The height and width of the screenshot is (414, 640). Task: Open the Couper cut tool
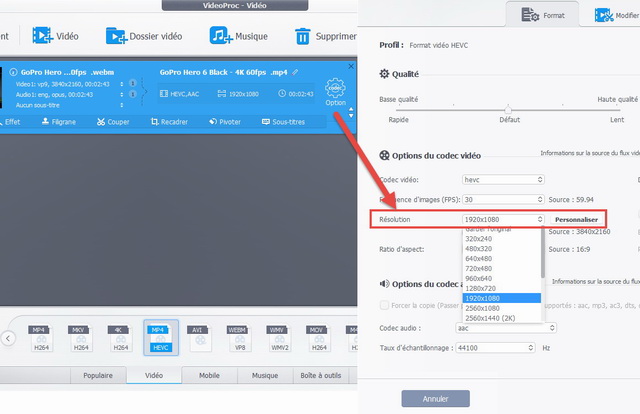pyautogui.click(x=113, y=122)
